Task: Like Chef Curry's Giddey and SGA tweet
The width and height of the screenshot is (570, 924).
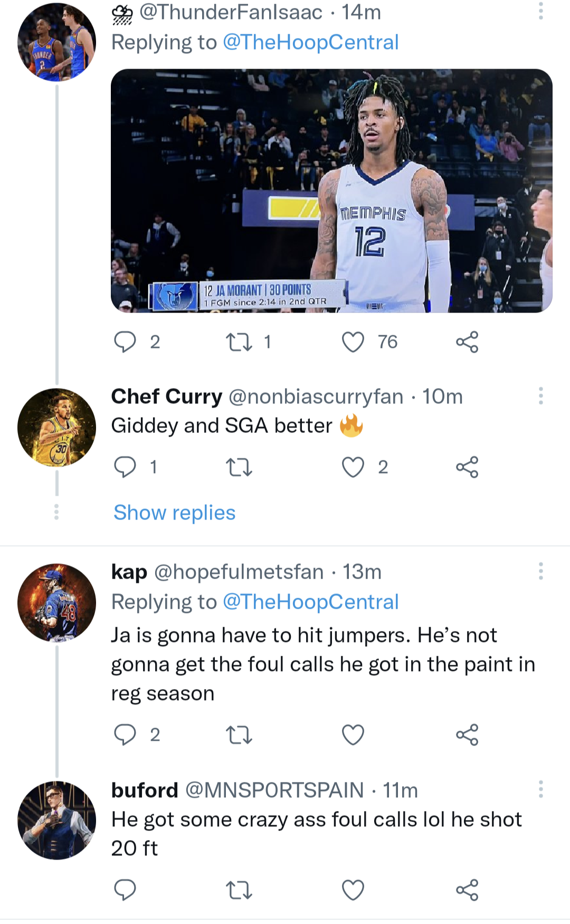Action: point(353,467)
